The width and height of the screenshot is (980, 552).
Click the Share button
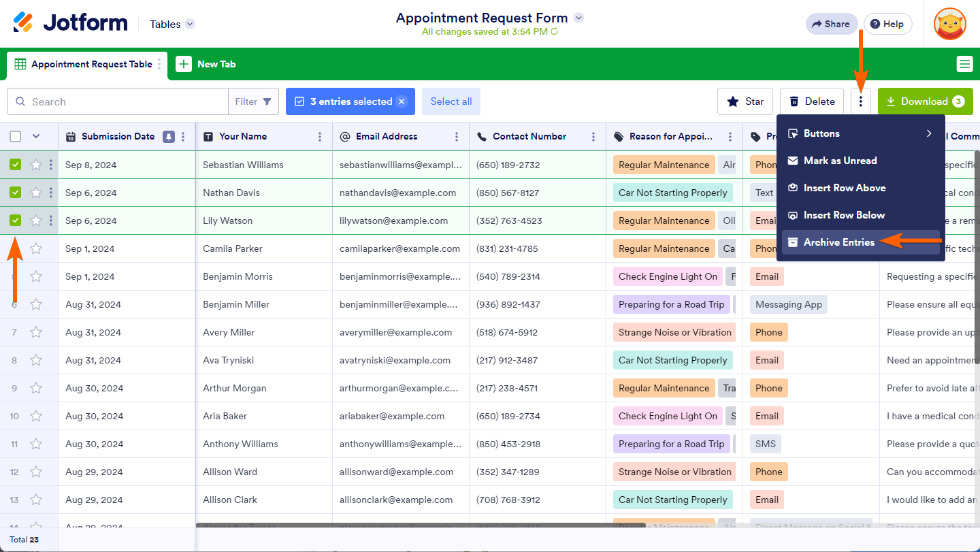pos(830,24)
